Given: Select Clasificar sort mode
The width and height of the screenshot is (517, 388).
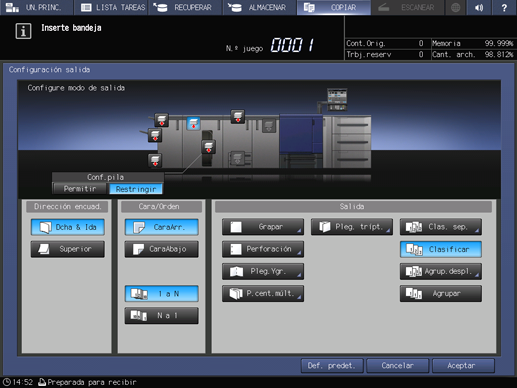Looking at the screenshot, I should pos(441,249).
